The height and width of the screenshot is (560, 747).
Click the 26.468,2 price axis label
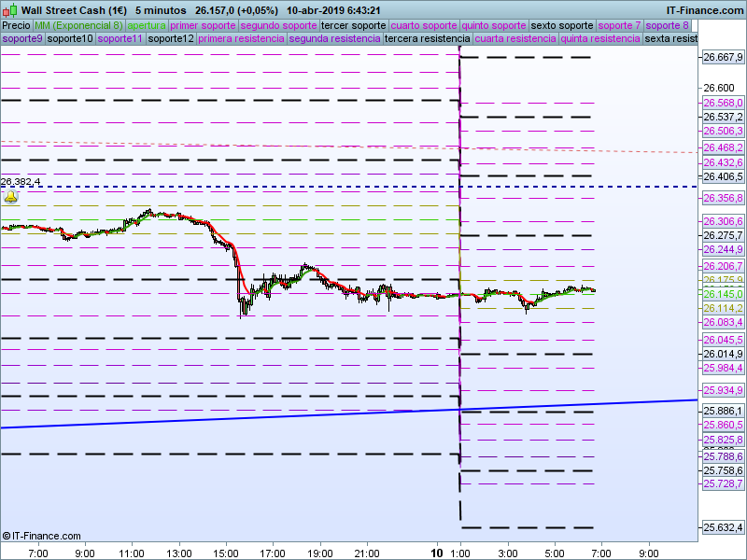(x=723, y=147)
